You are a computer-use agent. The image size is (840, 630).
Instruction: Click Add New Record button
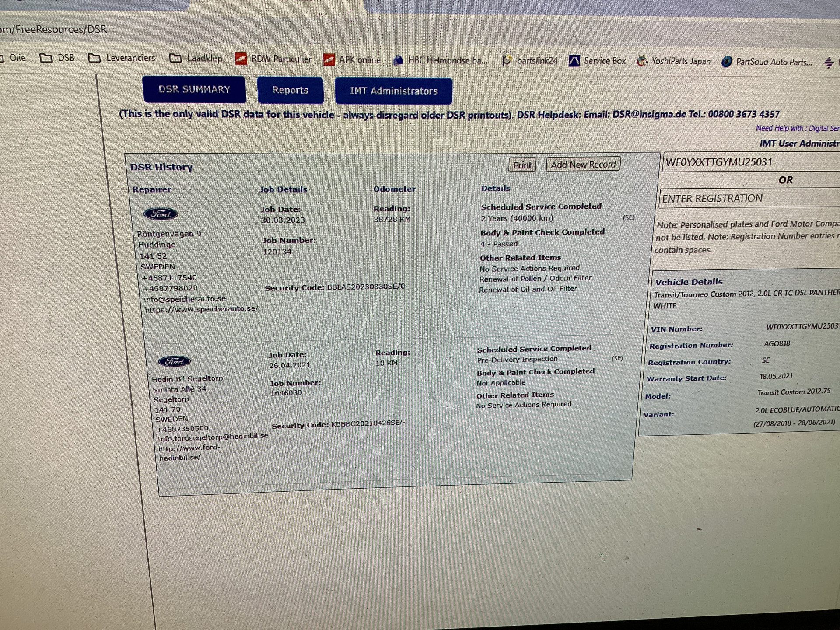click(x=583, y=164)
